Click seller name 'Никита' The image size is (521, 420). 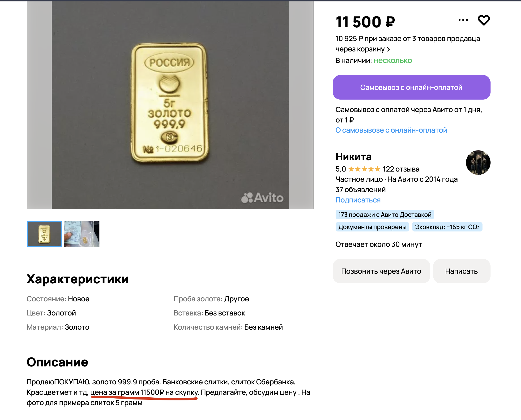353,157
